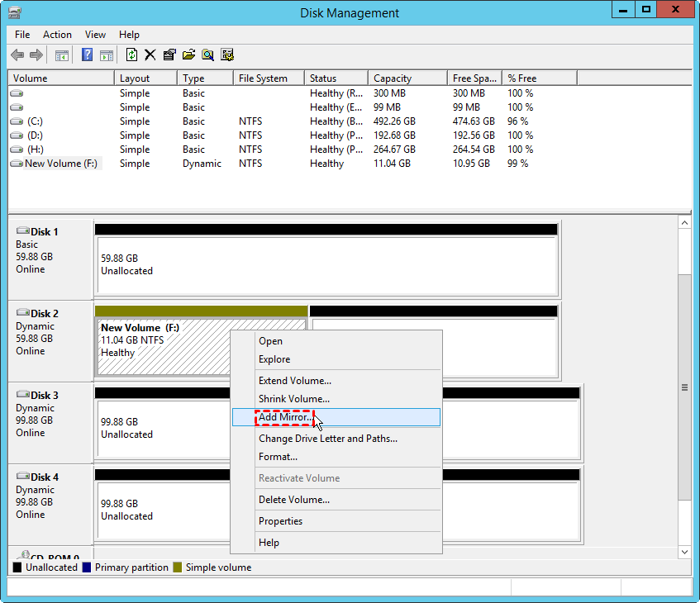Click the Back arrow toolbar icon
The image size is (700, 603).
(x=17, y=55)
